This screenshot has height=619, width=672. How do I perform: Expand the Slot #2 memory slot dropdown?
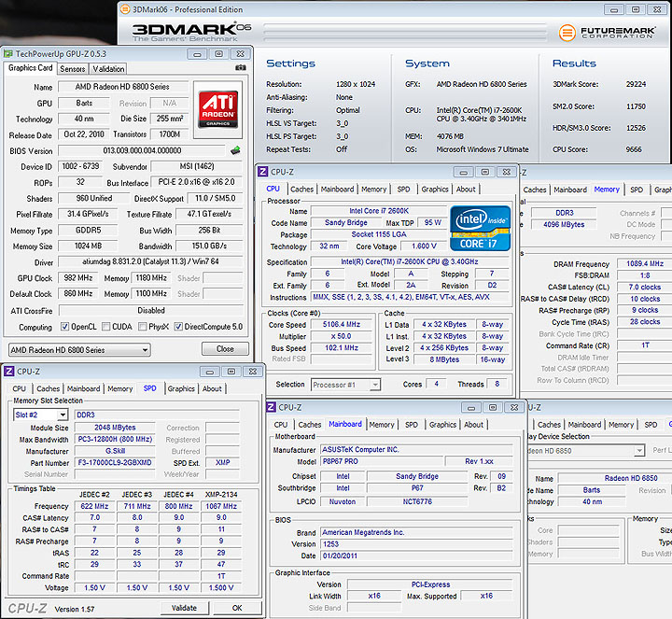40,415
